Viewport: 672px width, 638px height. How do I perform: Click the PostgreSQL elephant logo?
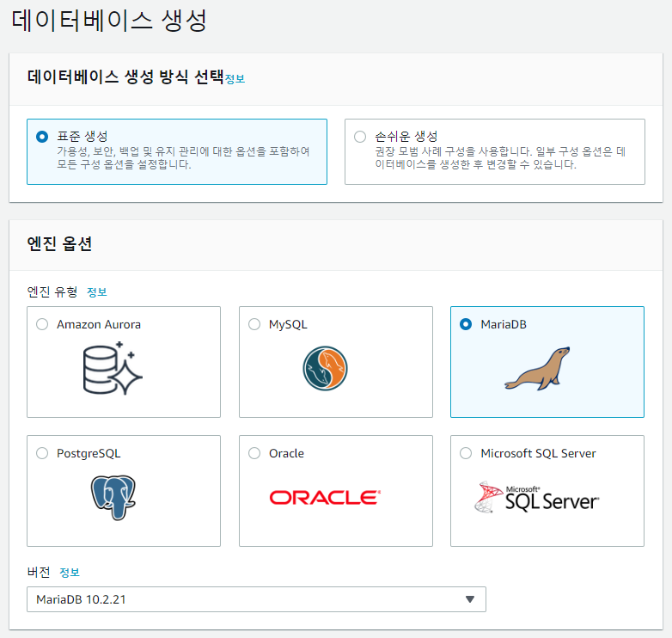[113, 497]
